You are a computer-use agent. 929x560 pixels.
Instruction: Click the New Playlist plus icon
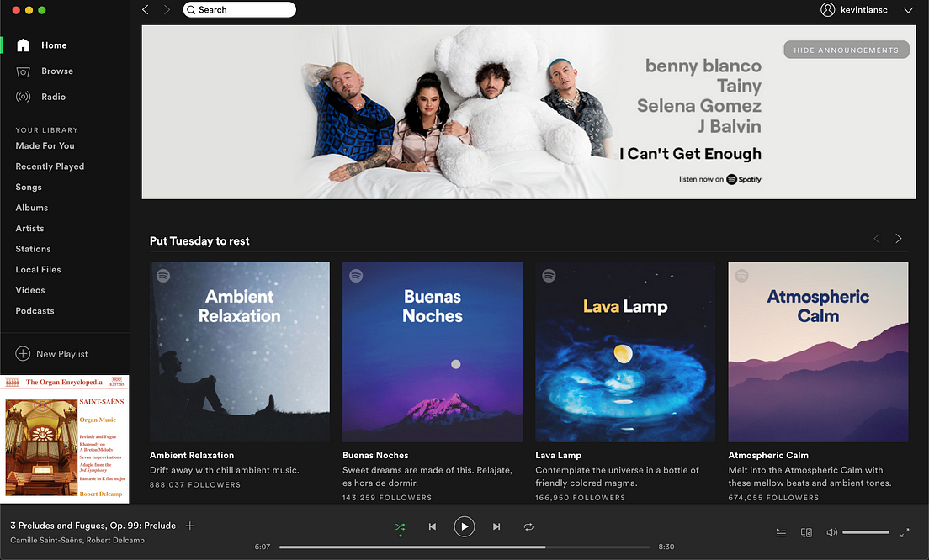pyautogui.click(x=23, y=353)
